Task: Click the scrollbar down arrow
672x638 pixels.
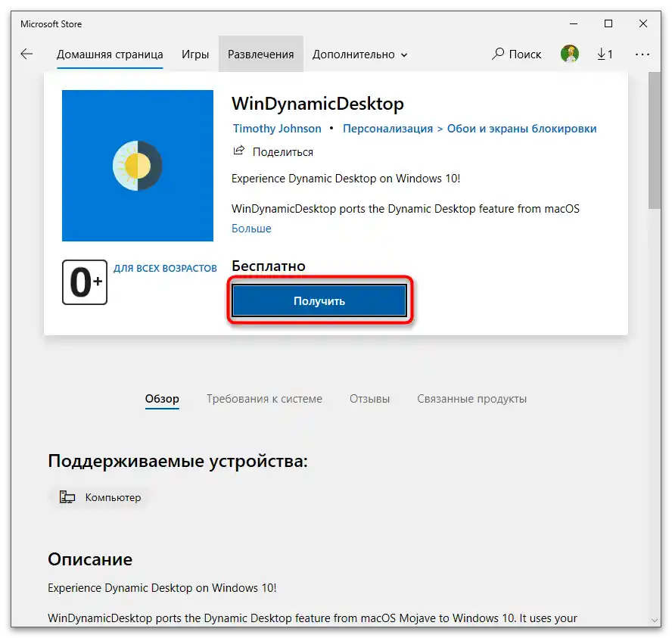Action: pos(654,620)
